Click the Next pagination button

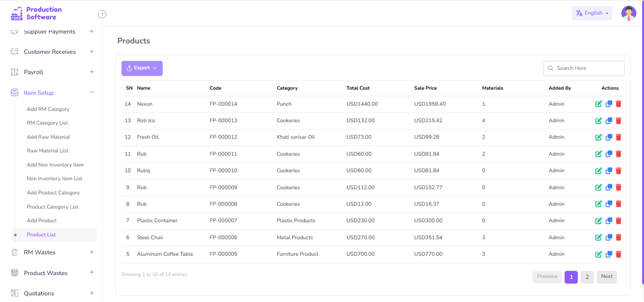607,276
